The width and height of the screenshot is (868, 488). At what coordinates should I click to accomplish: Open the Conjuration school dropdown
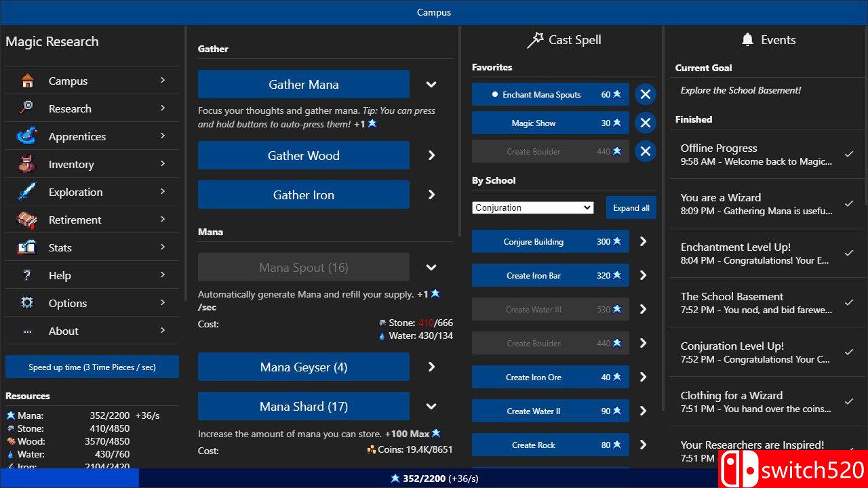(532, 208)
